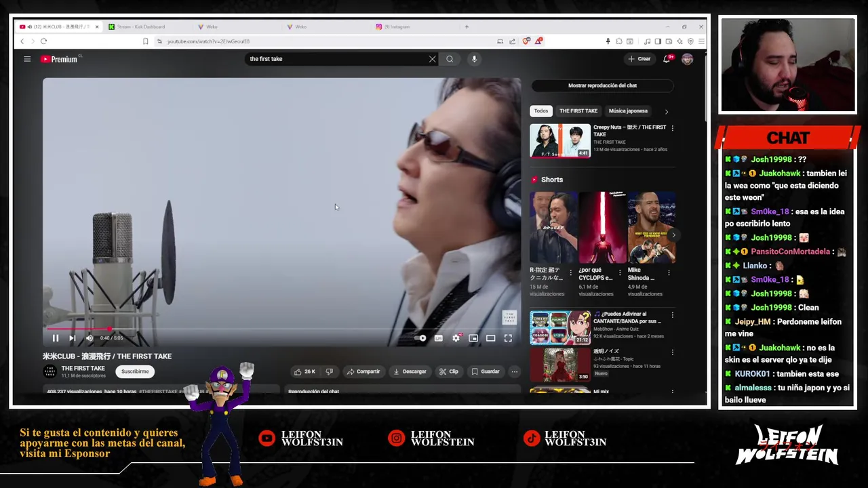
Task: Open options for the CYCLOPS short
Action: pos(619,272)
